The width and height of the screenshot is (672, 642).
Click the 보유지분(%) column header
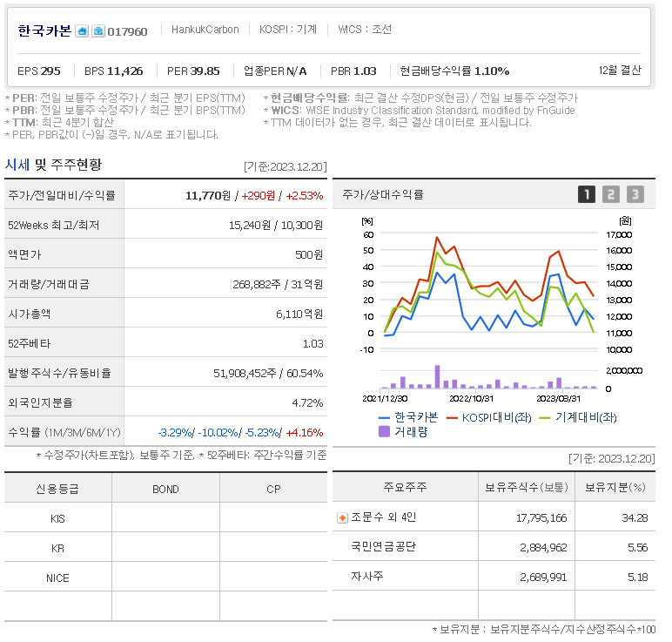(x=615, y=488)
